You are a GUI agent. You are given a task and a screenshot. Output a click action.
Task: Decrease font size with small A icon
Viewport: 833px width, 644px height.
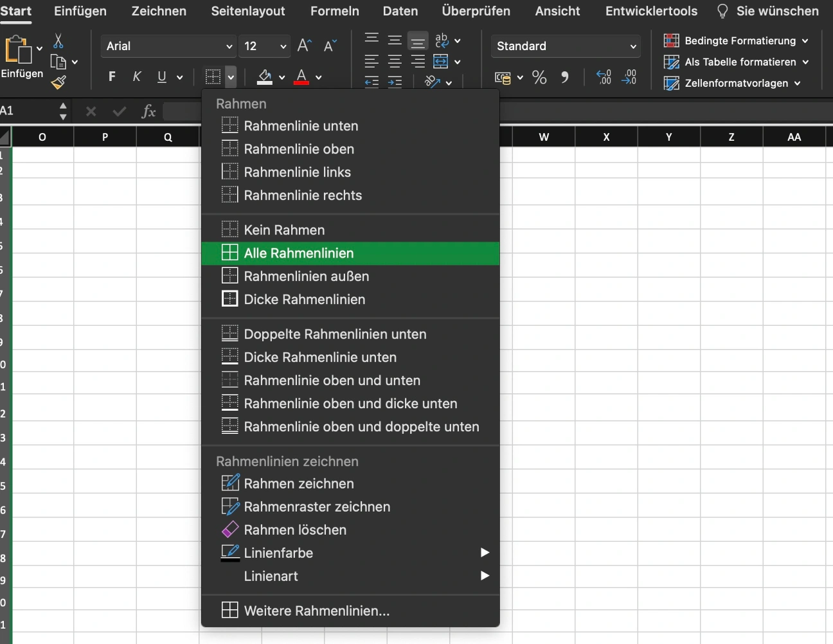coord(330,46)
